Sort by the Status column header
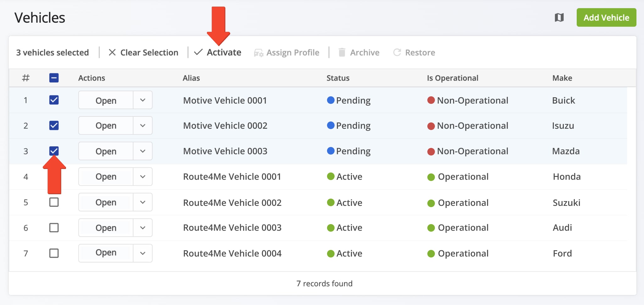This screenshot has width=644, height=305. (338, 78)
